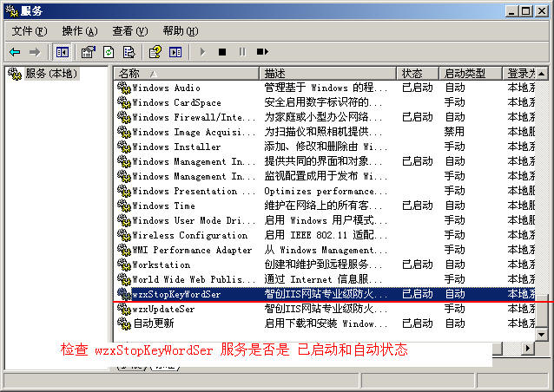This screenshot has width=554, height=392.
Task: Sort by the 名称 column header
Action: click(x=186, y=74)
